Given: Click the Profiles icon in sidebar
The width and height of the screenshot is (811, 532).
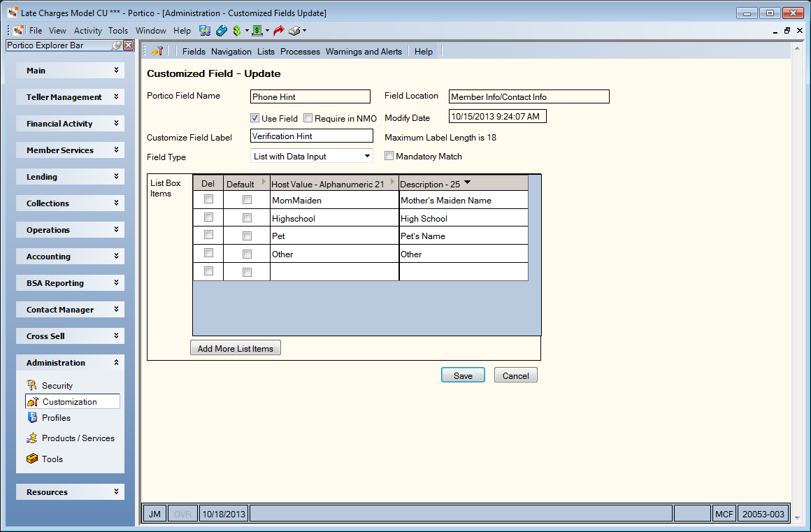Looking at the screenshot, I should (x=32, y=418).
